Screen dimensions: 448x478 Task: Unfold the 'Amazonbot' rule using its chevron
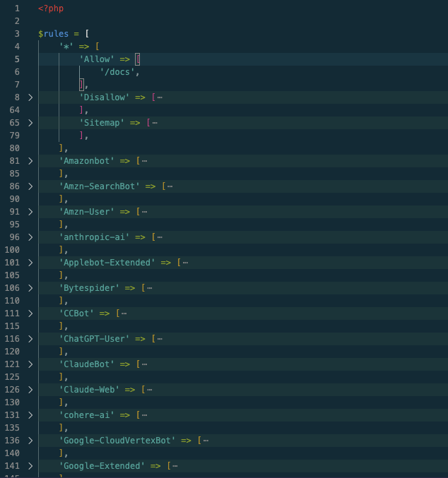(x=30, y=161)
